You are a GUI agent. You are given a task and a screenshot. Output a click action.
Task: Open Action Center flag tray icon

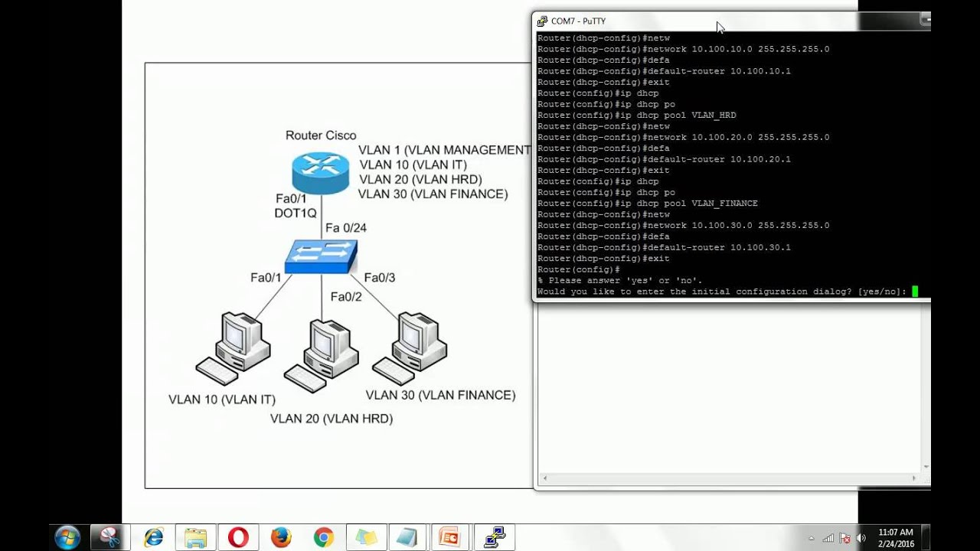coord(845,538)
